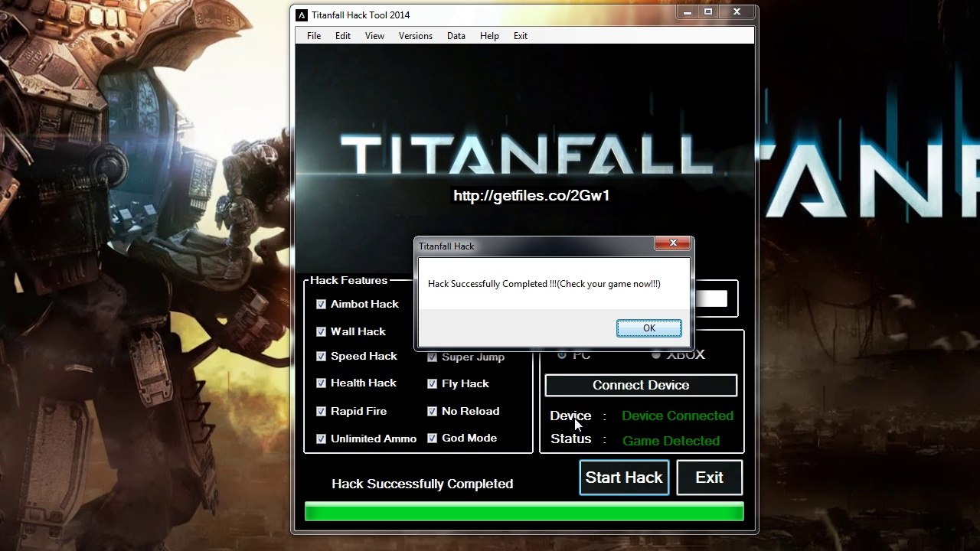
Task: Click the 'Hack Features' group label
Action: point(348,280)
